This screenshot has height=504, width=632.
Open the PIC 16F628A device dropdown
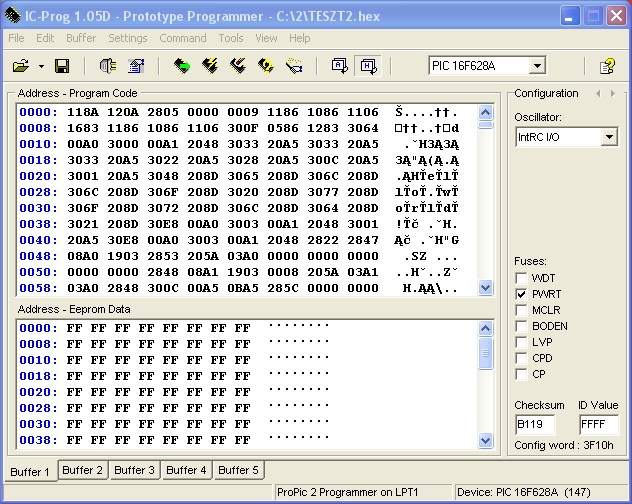(x=537, y=66)
